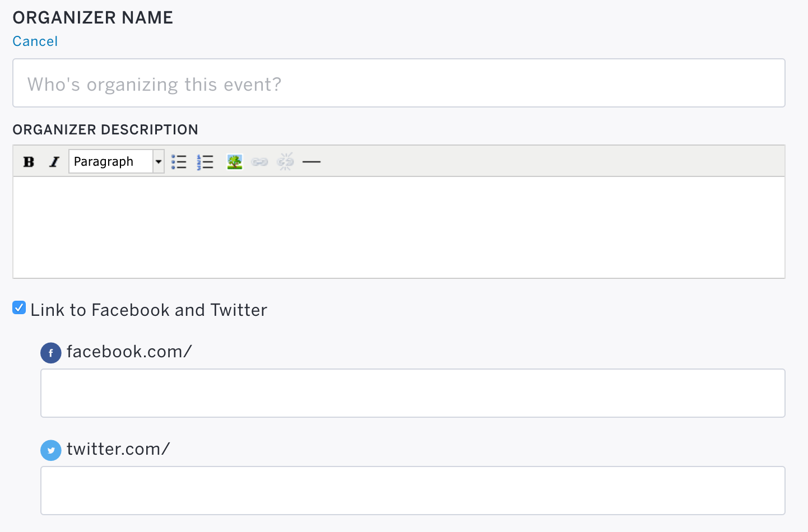Image resolution: width=808 pixels, height=532 pixels.
Task: Uncheck Link to Facebook and Twitter checkbox
Action: pyautogui.click(x=19, y=308)
